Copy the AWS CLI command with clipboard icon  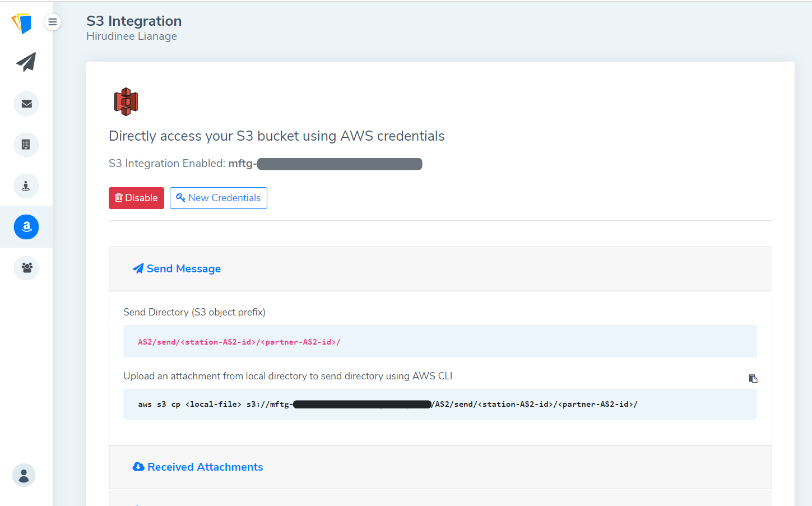753,378
